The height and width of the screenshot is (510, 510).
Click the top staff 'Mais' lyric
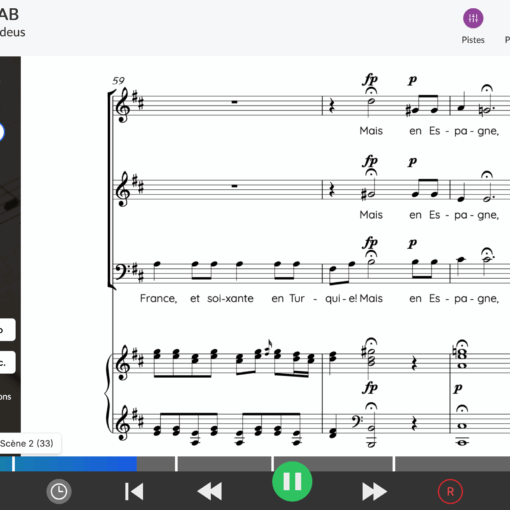pos(371,131)
